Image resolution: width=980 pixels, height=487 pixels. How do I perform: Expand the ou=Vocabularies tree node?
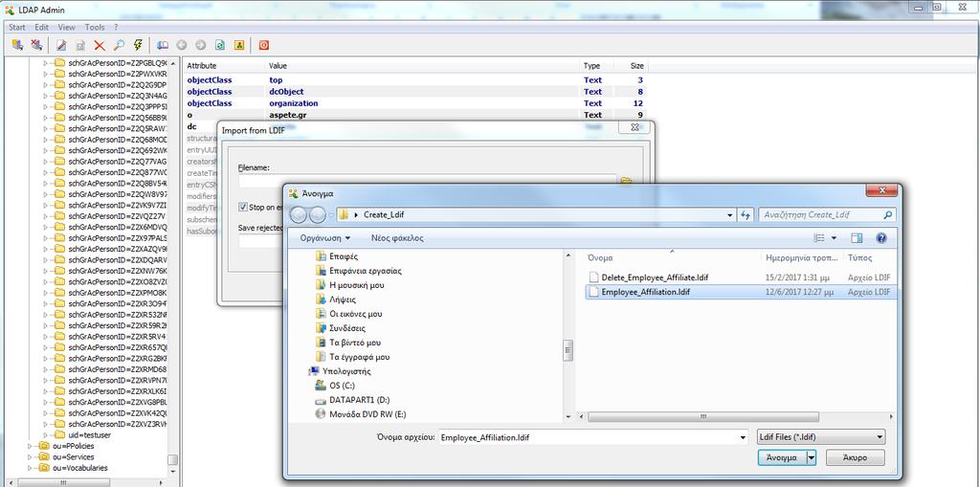pyautogui.click(x=30, y=468)
